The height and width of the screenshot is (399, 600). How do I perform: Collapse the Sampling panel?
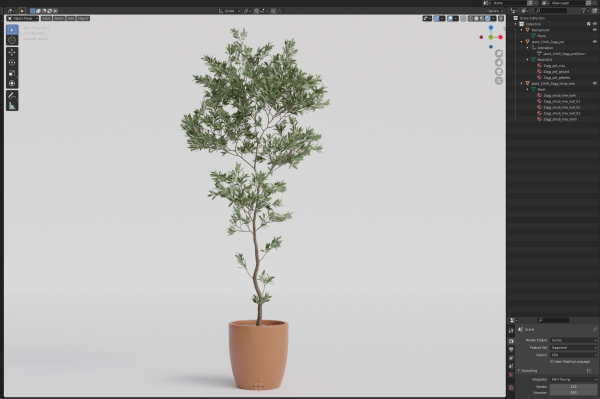pyautogui.click(x=519, y=371)
